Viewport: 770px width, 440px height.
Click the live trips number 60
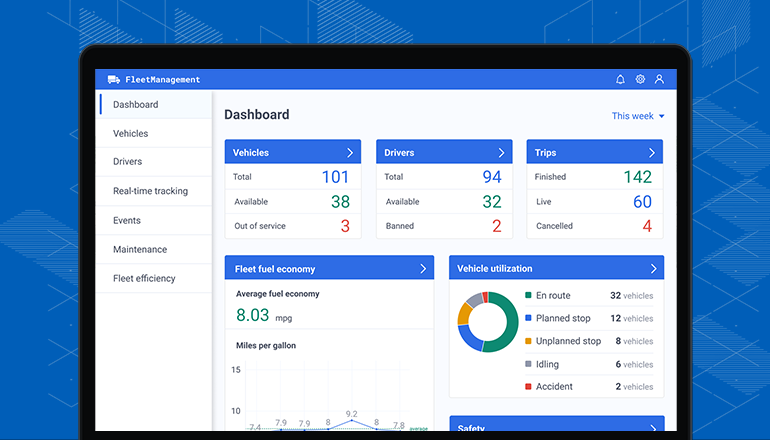[642, 202]
